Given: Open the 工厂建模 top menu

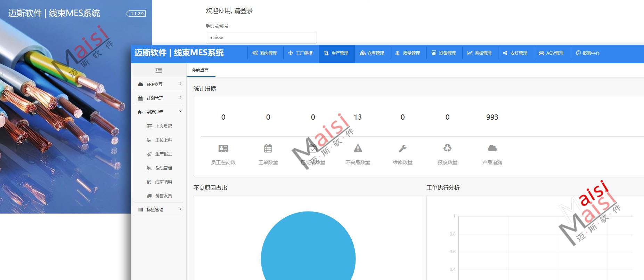Looking at the screenshot, I should (x=301, y=53).
